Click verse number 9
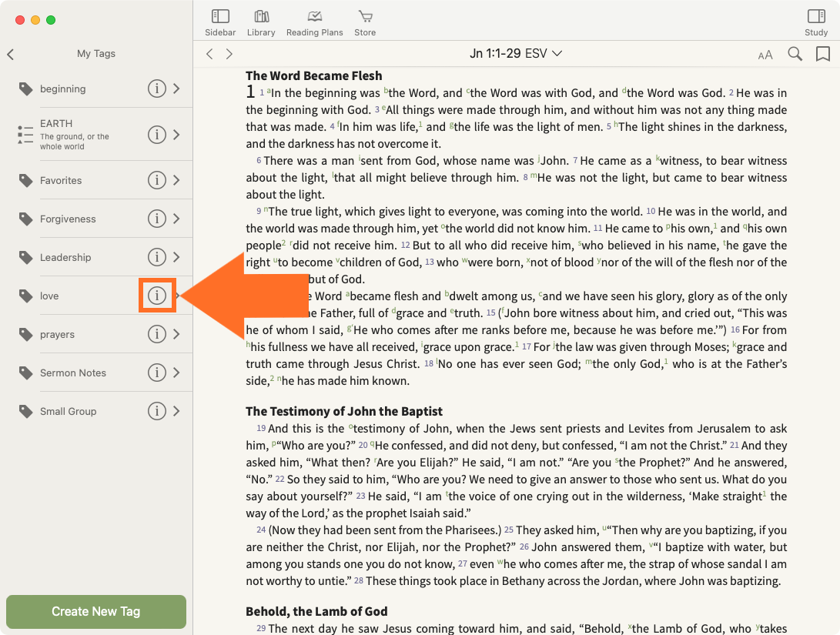840x635 pixels. [259, 212]
